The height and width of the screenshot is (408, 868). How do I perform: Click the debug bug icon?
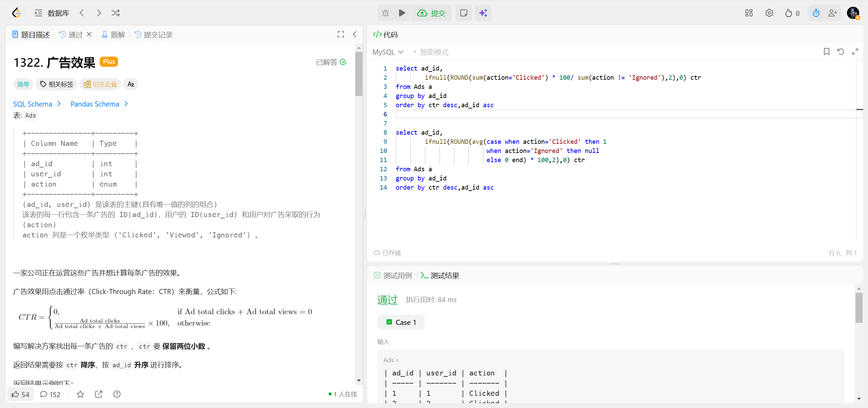click(386, 13)
